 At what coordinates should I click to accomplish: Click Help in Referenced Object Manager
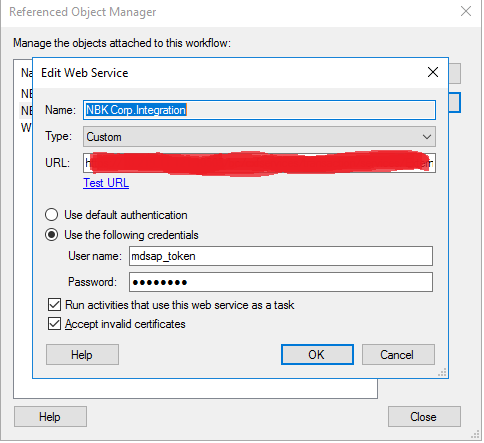50,417
